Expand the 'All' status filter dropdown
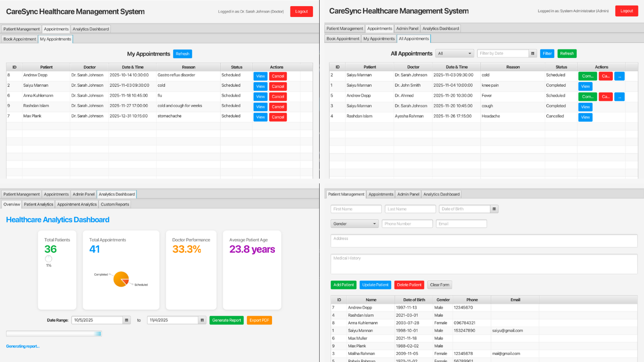The width and height of the screenshot is (644, 362). (x=454, y=54)
